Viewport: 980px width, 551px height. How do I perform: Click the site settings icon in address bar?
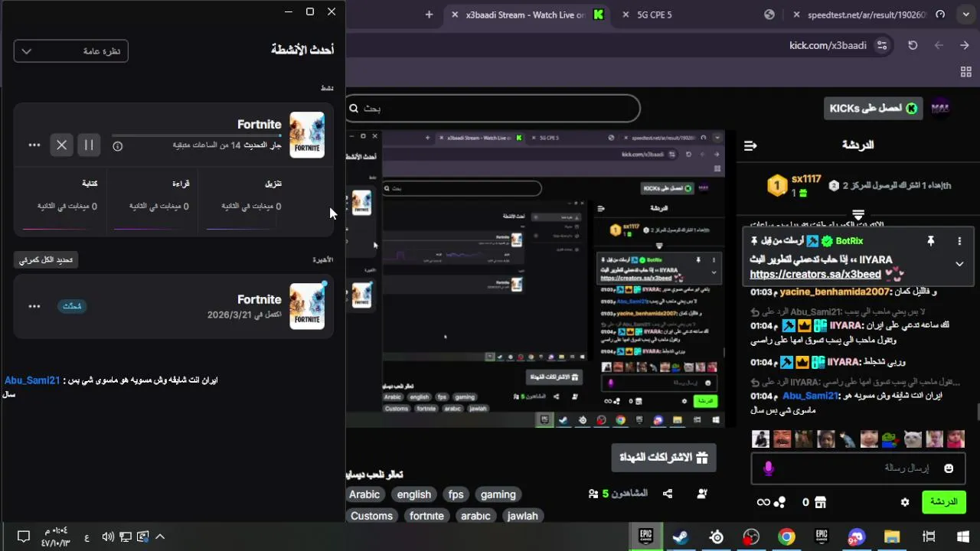883,45
